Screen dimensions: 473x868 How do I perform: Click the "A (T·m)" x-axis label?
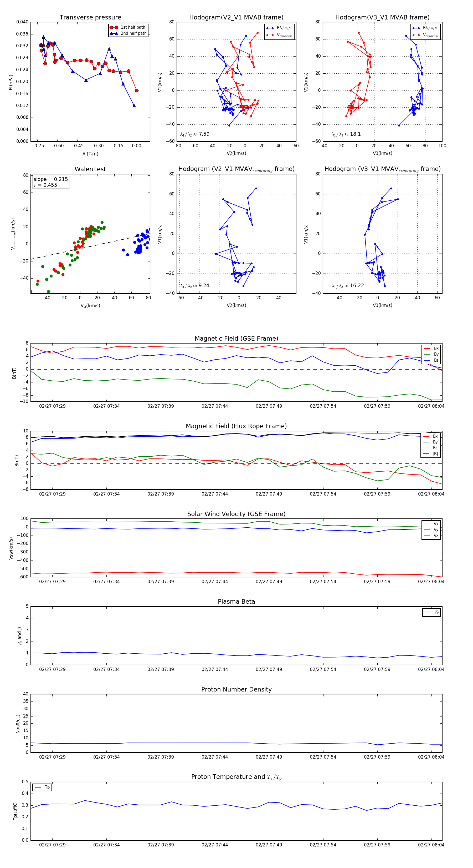[90, 154]
